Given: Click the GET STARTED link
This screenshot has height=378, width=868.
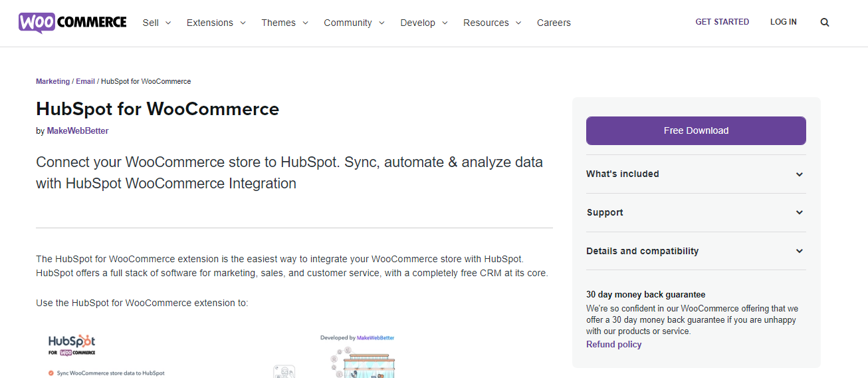Looking at the screenshot, I should [x=722, y=22].
